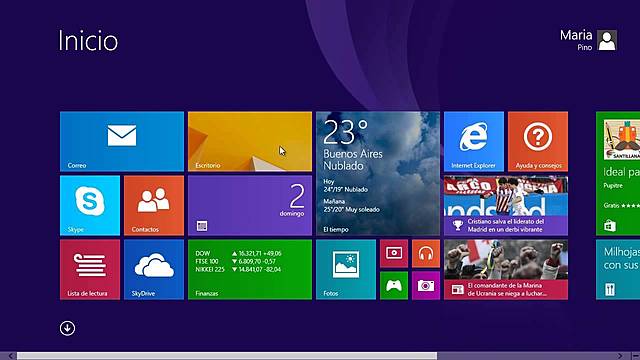Screen dimensions: 640x360
Task: Click the Maria Pino user account picture
Action: coord(607,40)
